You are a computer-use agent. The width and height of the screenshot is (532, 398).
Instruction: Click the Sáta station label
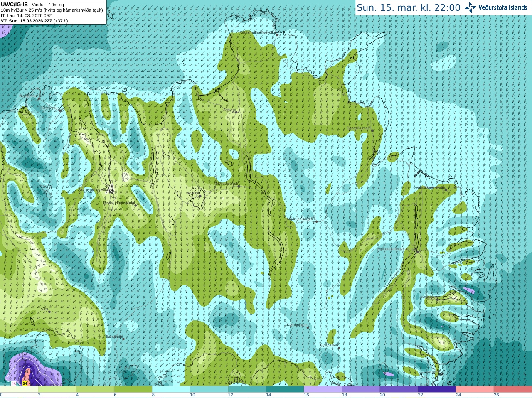44,309
